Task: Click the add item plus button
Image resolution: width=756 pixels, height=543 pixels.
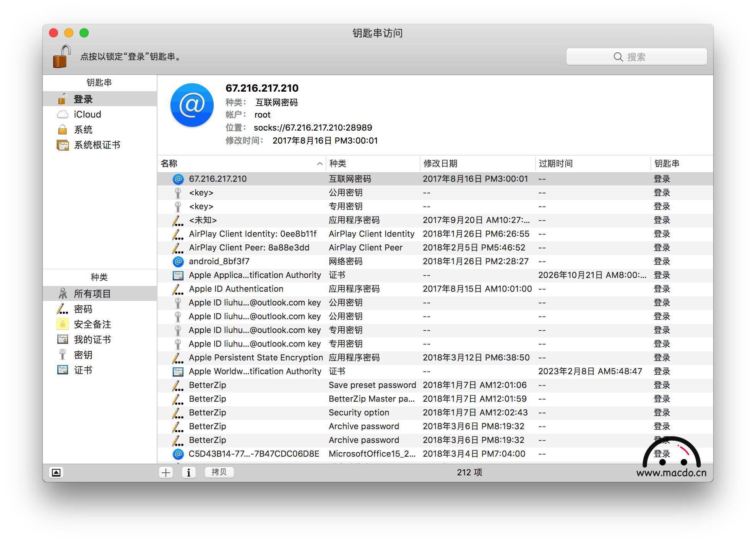Action: [166, 472]
